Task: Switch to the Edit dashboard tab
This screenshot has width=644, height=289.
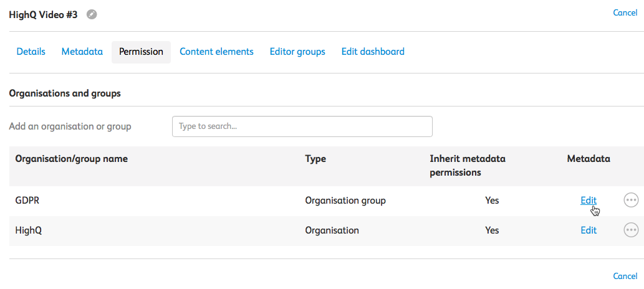Action: click(373, 52)
